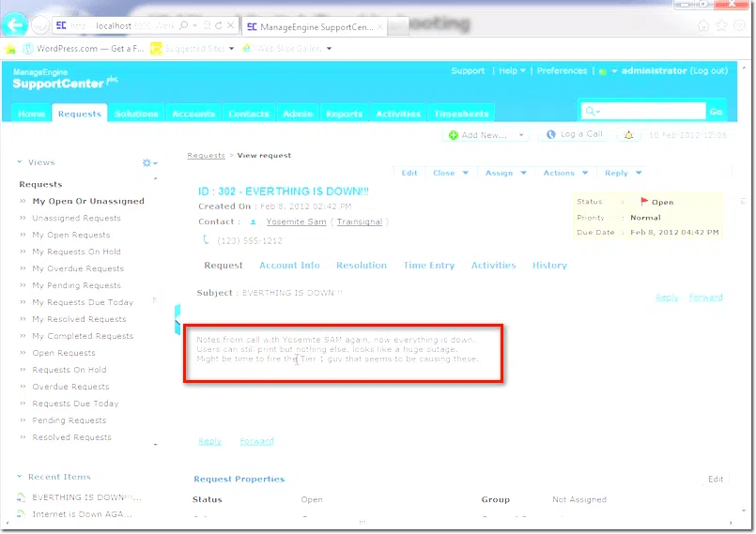
Task: Click the contact person icon beside Yosemite Sam
Action: point(254,222)
